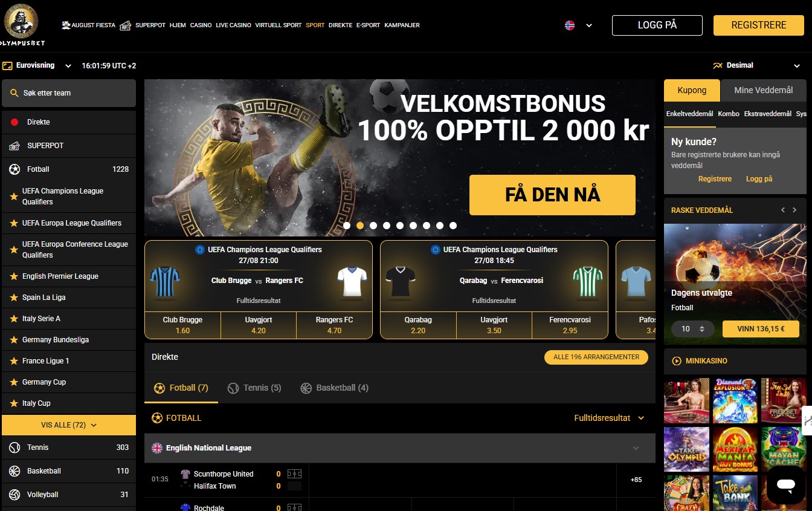Click the SUPERPOT icon in sidebar
Viewport: 812px width, 511px height.
click(14, 146)
